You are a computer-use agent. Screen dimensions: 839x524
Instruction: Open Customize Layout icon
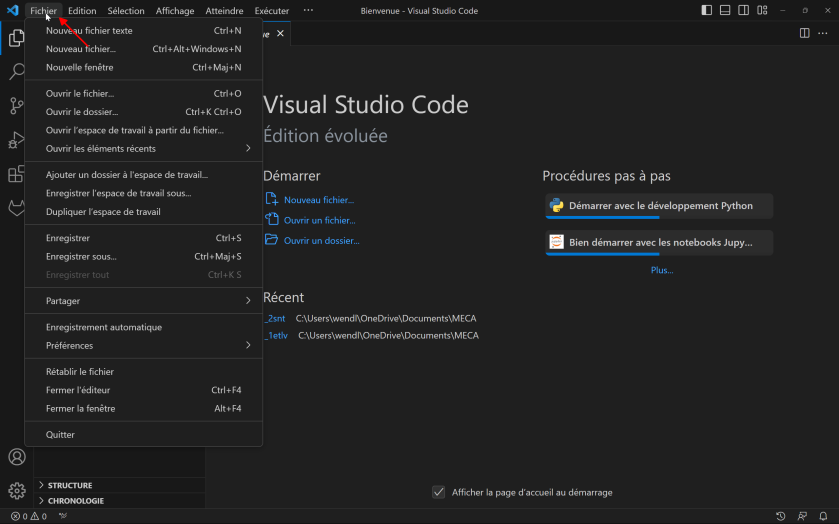point(762,10)
